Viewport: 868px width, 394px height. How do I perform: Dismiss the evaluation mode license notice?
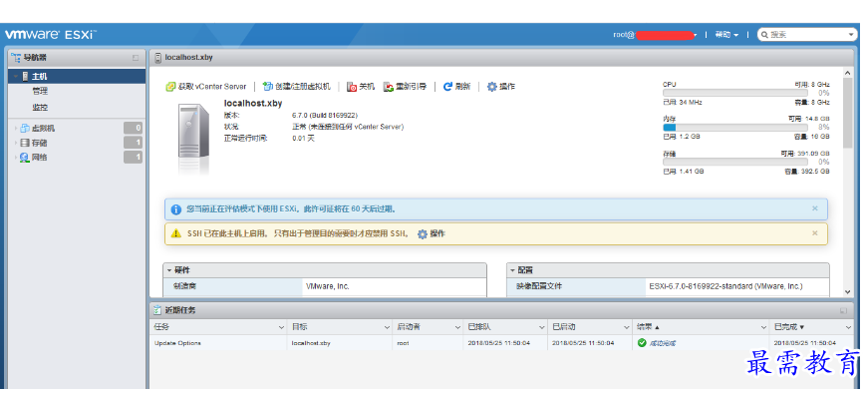coord(815,208)
